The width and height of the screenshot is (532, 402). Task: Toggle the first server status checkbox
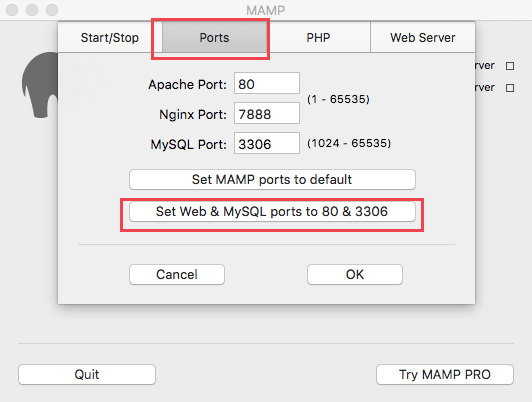coord(510,66)
